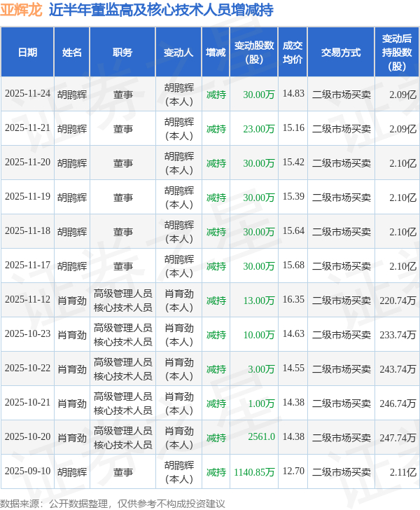Click the average price 15.39
420x510 pixels.
tap(293, 197)
